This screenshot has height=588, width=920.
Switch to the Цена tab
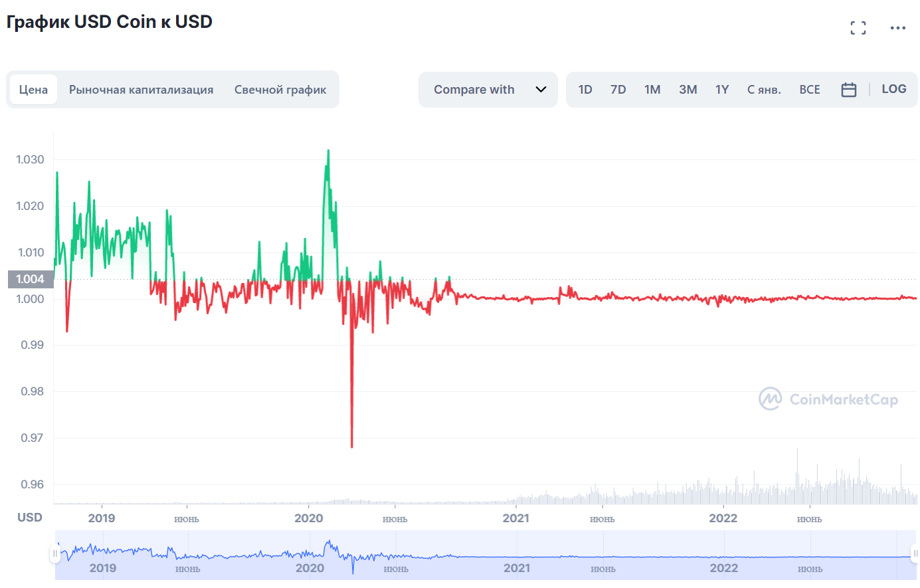coord(33,90)
